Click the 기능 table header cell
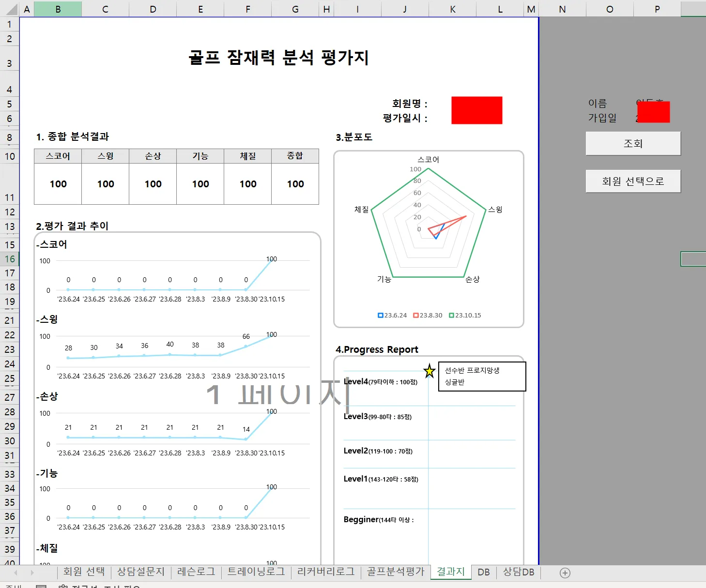This screenshot has width=706, height=588. click(x=200, y=156)
